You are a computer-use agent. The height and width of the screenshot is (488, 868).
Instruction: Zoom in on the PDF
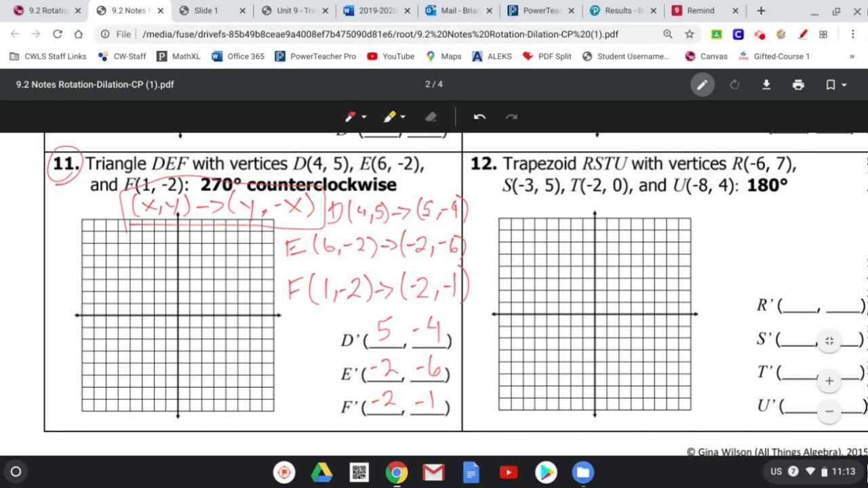pyautogui.click(x=829, y=381)
